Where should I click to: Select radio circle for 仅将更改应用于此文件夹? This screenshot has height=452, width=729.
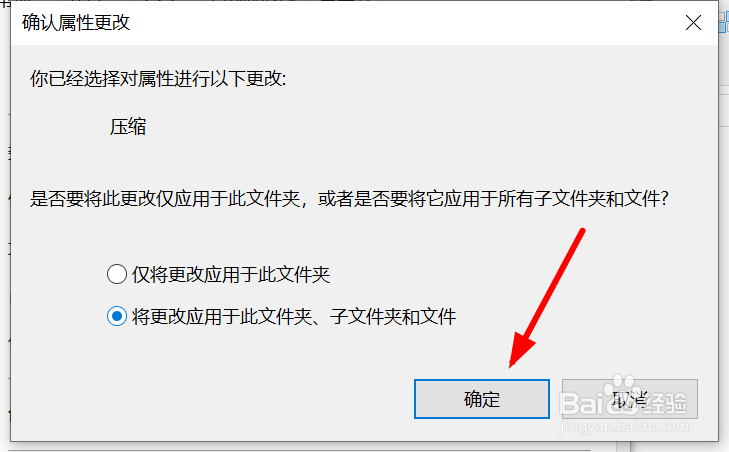point(117,274)
